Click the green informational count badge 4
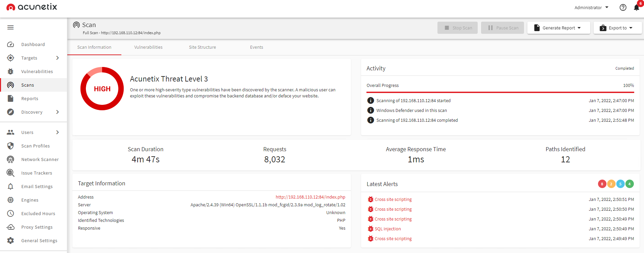This screenshot has width=644, height=253. click(629, 184)
